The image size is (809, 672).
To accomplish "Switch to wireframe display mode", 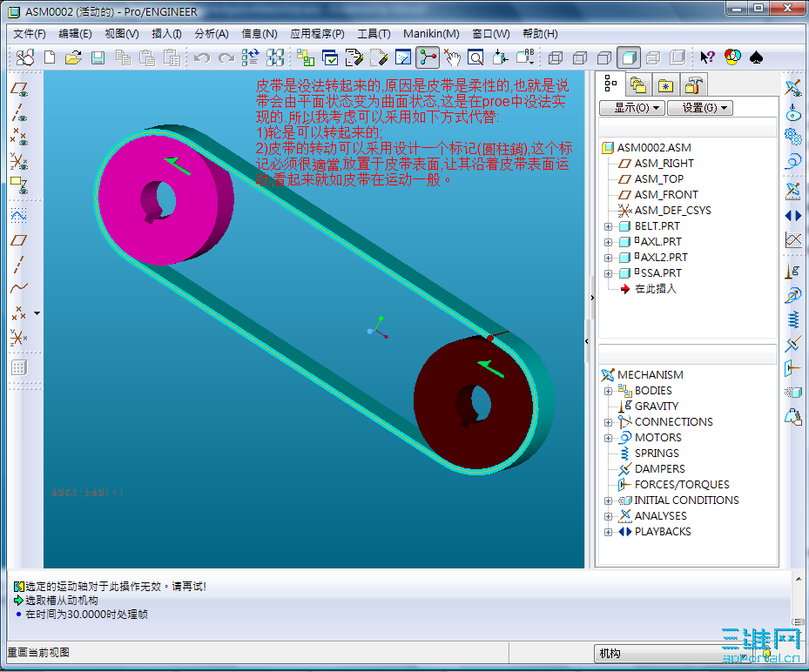I will pyautogui.click(x=556, y=57).
